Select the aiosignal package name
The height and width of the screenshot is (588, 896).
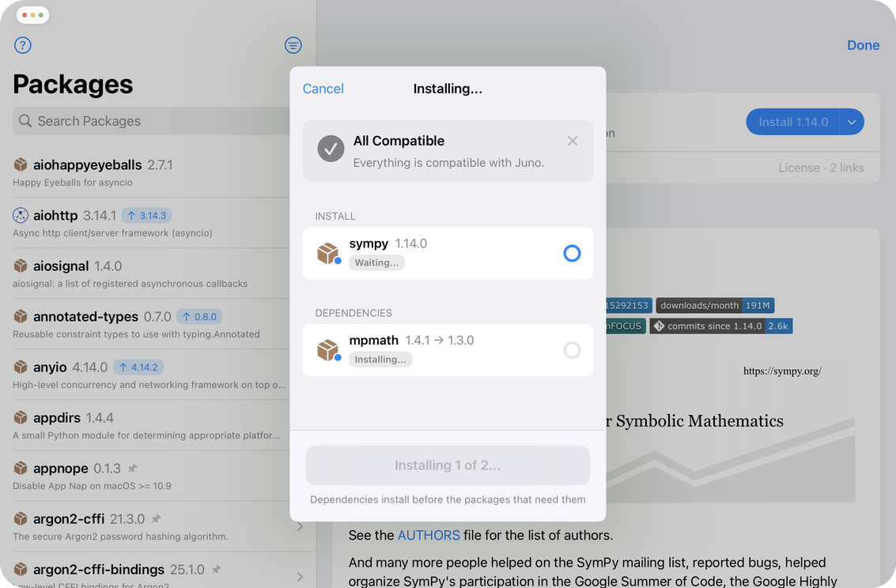click(x=61, y=266)
